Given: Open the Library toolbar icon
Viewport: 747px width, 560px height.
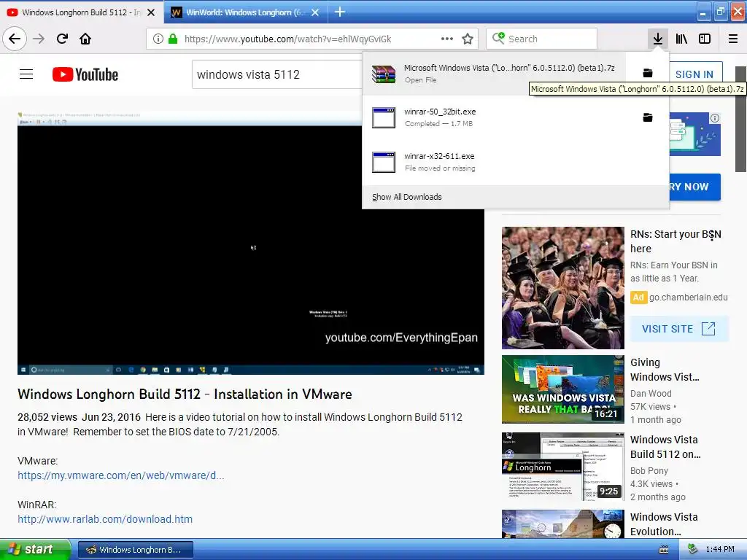Looking at the screenshot, I should pyautogui.click(x=681, y=39).
